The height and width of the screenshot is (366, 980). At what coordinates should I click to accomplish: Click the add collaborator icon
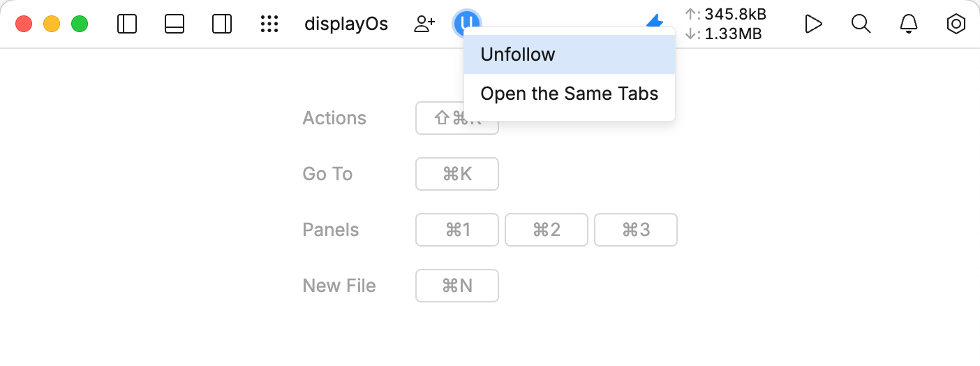(x=424, y=24)
